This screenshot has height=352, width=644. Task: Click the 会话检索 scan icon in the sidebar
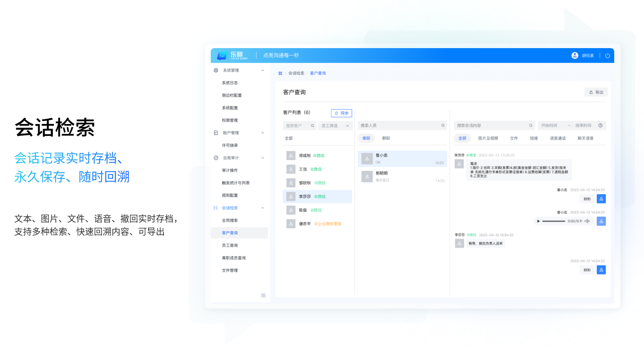[x=216, y=208]
